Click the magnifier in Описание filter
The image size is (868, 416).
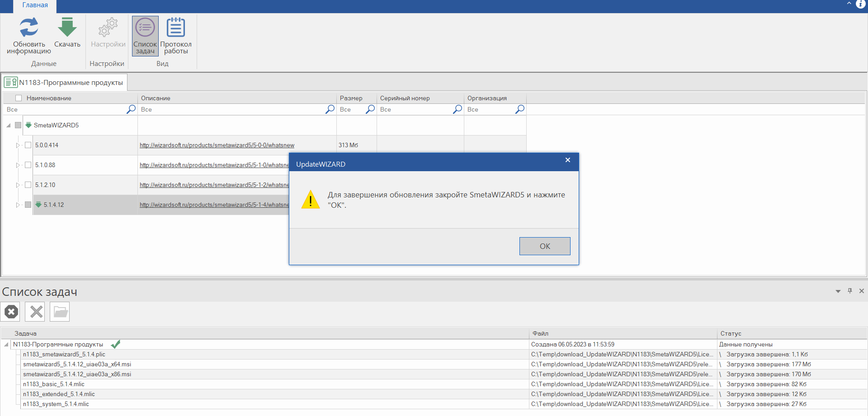(330, 109)
